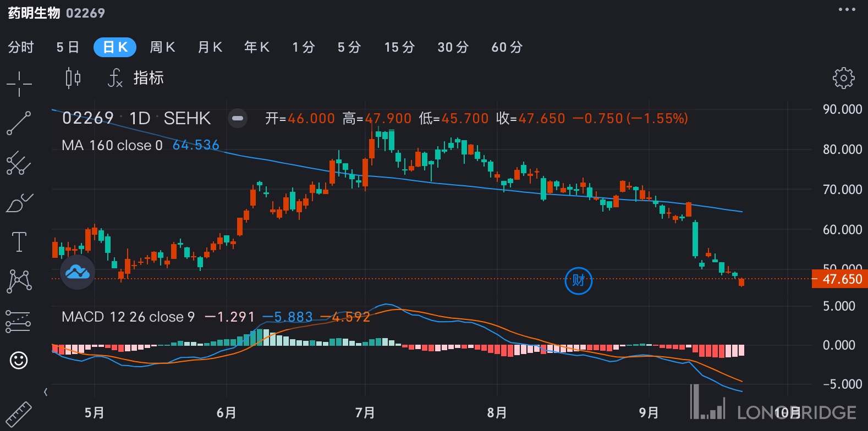The height and width of the screenshot is (431, 868).
Task: Open candlestick chart style selector
Action: [73, 78]
